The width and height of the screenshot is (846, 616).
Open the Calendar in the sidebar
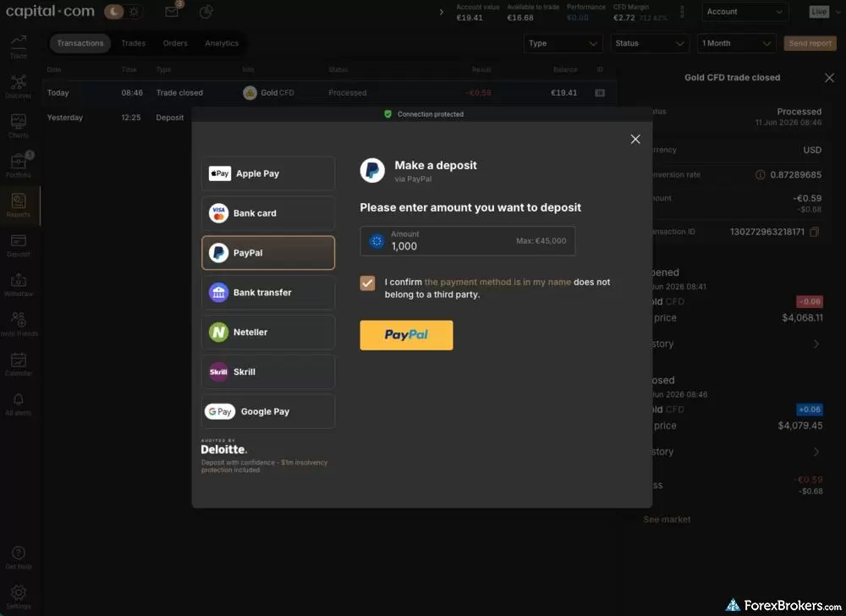[19, 364]
